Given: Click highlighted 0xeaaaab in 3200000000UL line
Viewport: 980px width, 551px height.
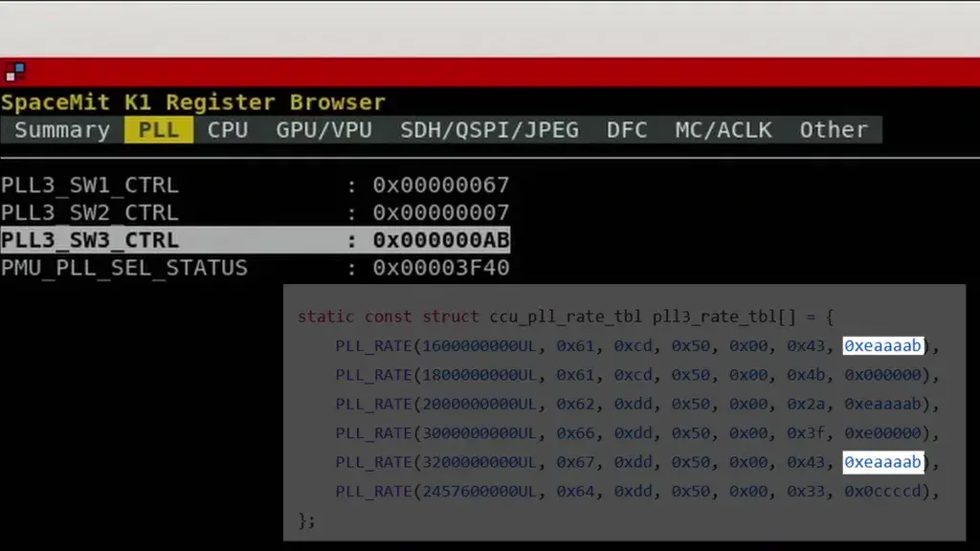Looking at the screenshot, I should [x=882, y=462].
